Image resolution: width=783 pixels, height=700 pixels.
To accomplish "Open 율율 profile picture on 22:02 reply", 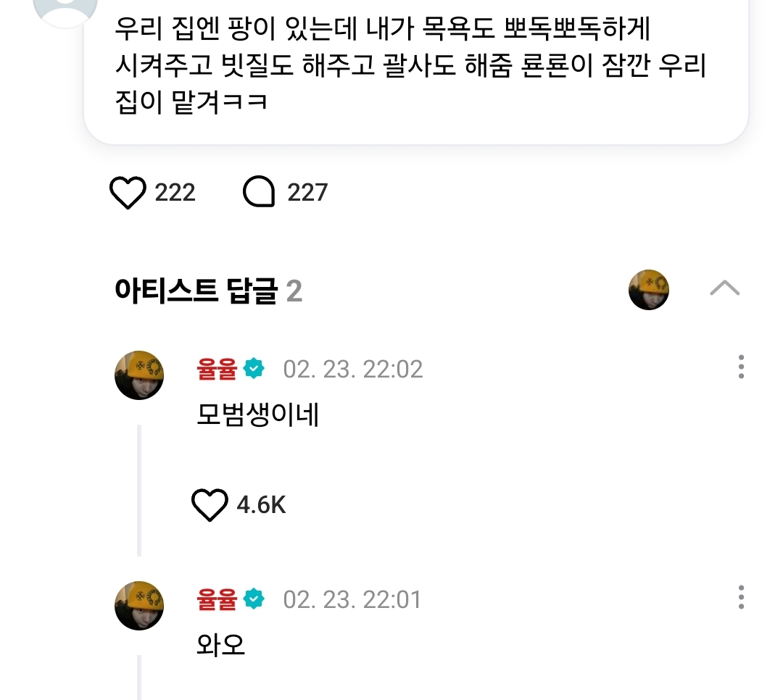I will (139, 375).
